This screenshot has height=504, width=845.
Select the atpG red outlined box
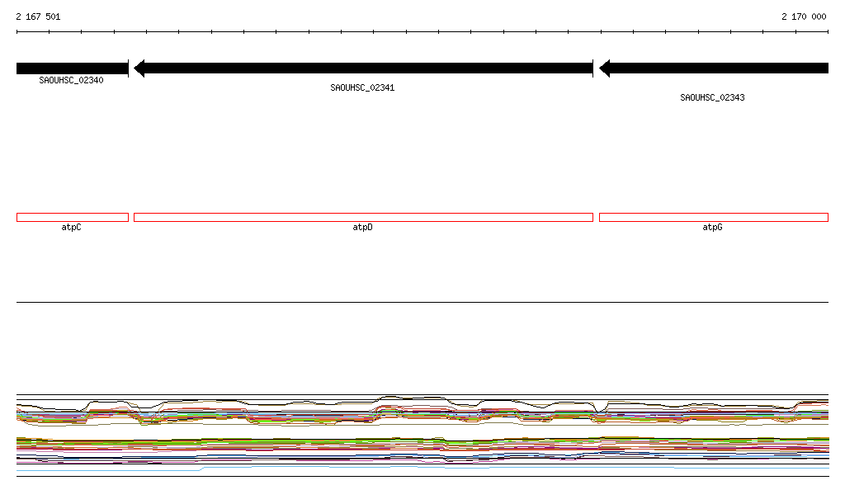[x=714, y=218]
